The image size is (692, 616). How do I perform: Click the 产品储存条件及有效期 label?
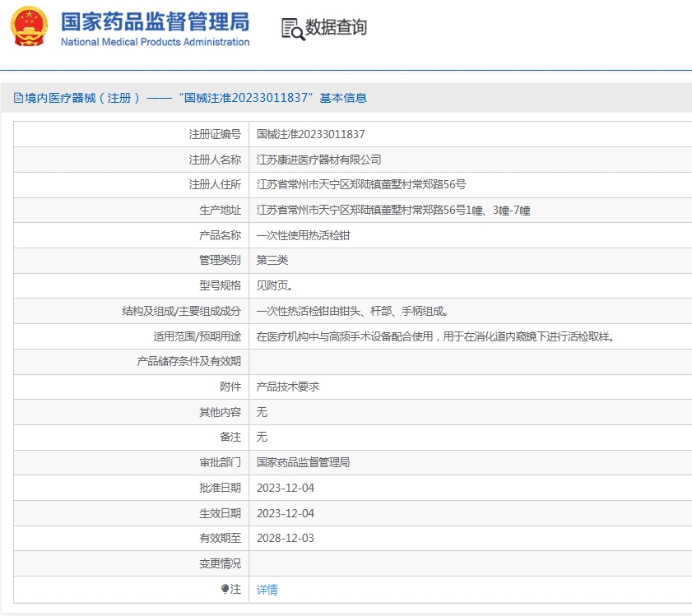189,361
